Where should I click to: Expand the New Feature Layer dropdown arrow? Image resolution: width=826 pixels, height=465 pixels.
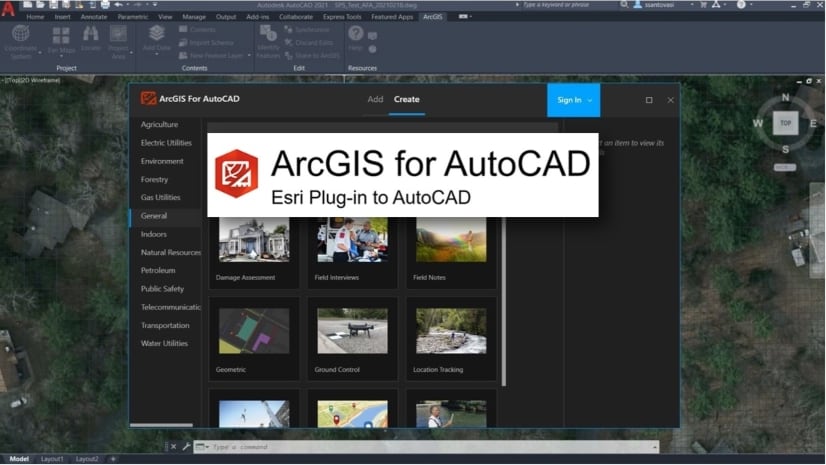click(249, 55)
